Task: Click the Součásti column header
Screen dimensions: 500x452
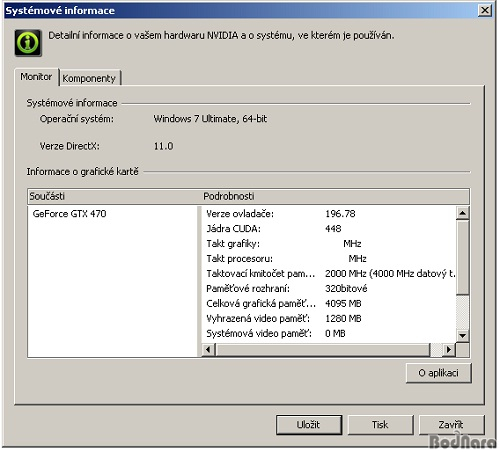Action: click(x=114, y=196)
